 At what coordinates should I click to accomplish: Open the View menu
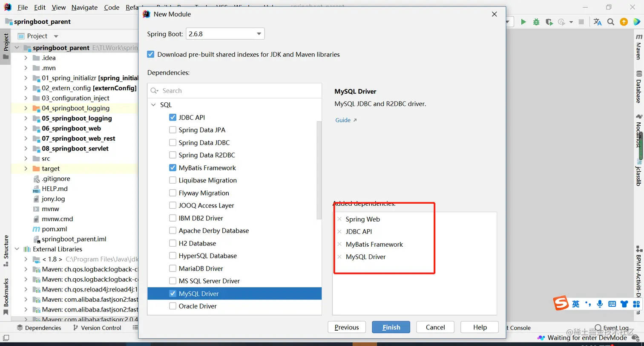click(x=59, y=7)
